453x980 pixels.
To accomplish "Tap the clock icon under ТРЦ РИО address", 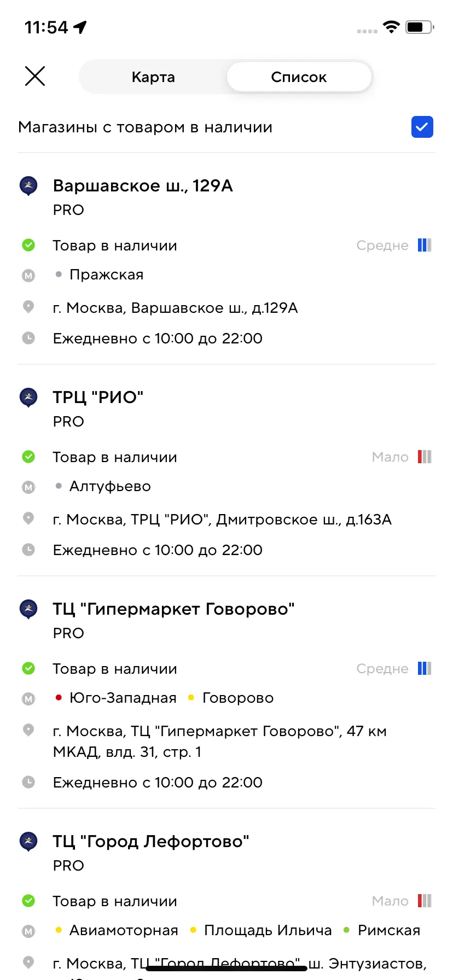I will 28,550.
